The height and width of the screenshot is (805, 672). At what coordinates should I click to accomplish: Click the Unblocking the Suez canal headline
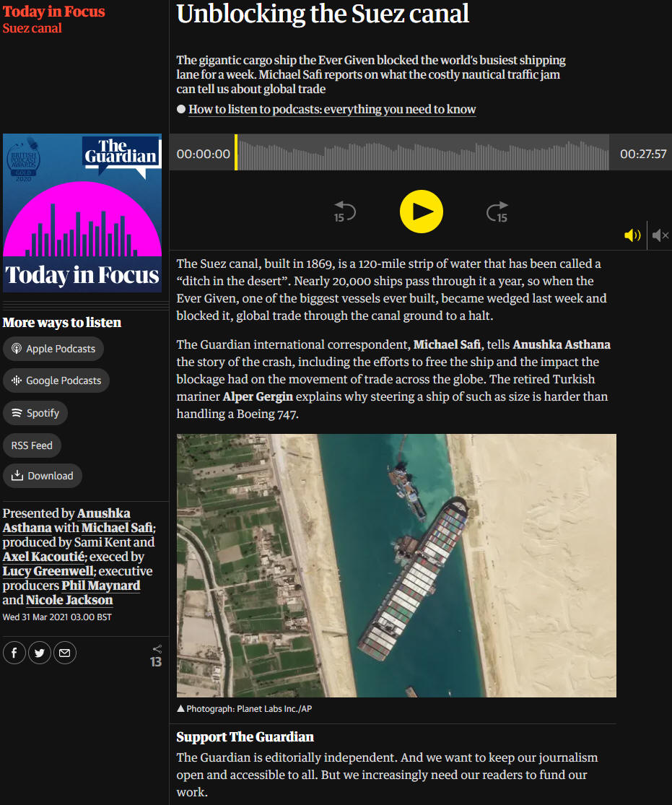point(323,13)
